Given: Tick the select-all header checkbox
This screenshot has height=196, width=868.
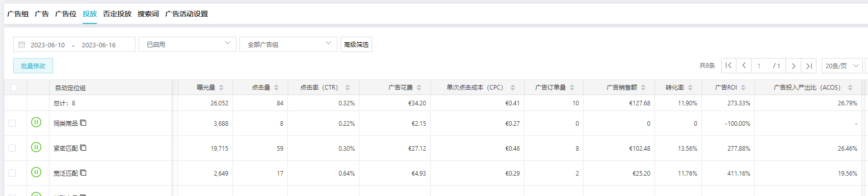Looking at the screenshot, I should 14,88.
